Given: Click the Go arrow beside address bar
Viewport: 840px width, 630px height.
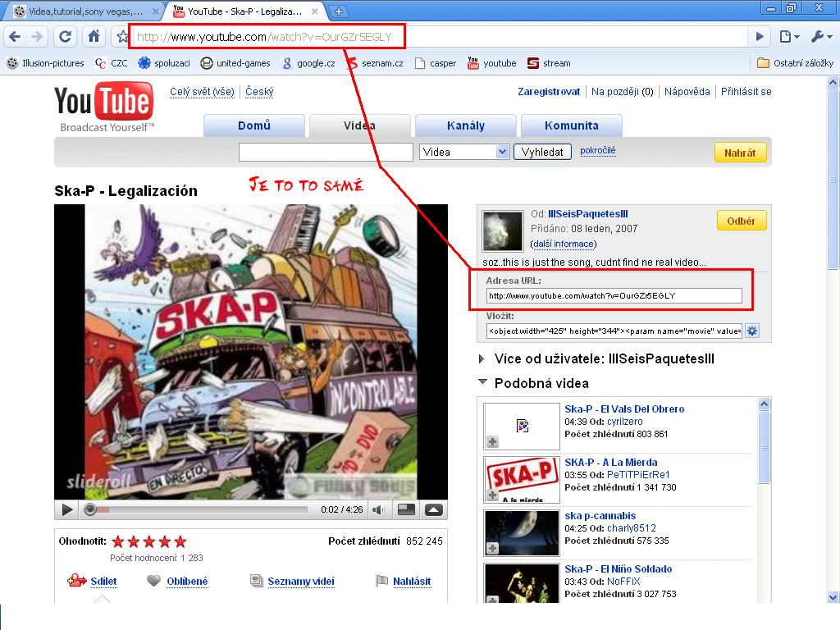Looking at the screenshot, I should click(x=760, y=36).
